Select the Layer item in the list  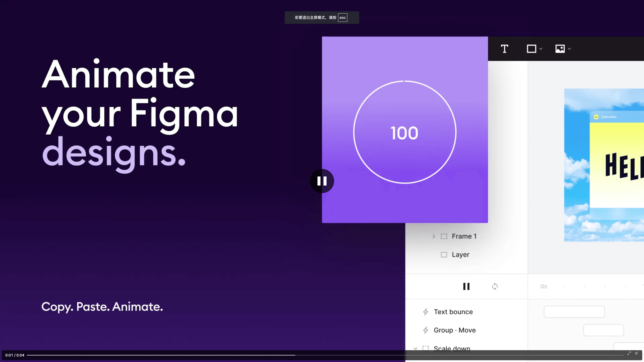click(x=460, y=255)
